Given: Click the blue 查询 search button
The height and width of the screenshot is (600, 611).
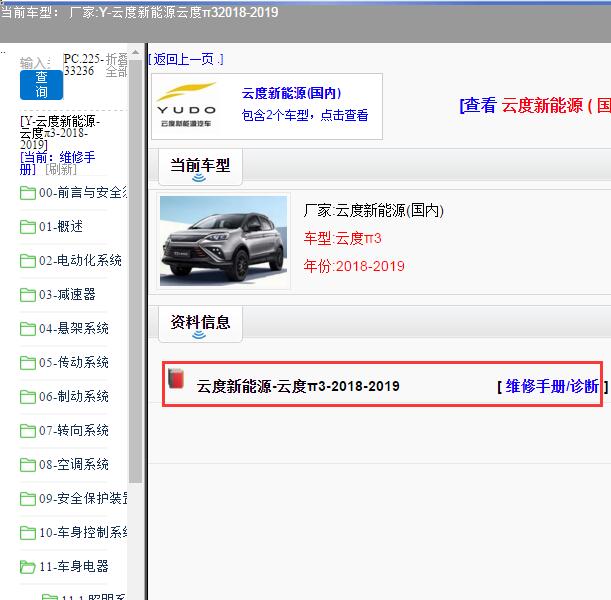Looking at the screenshot, I should pos(41,85).
